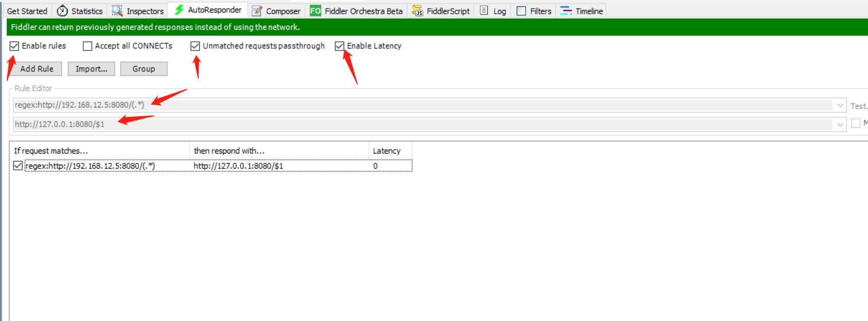Toggle the Enable rules checkbox

(x=14, y=46)
